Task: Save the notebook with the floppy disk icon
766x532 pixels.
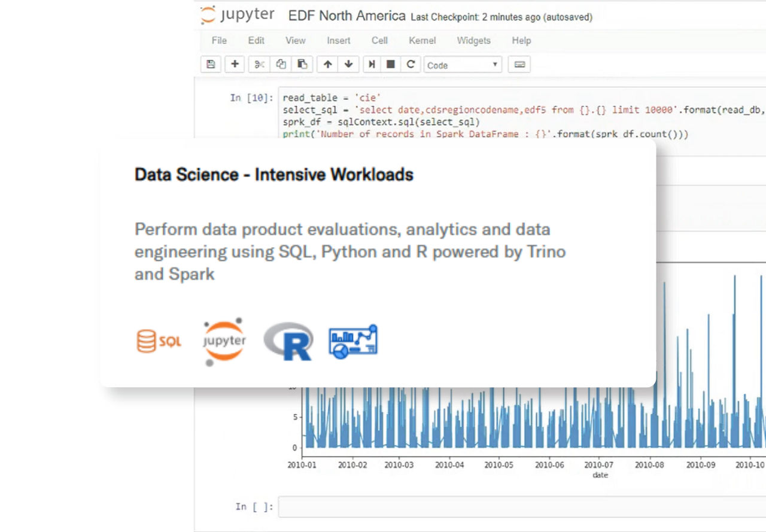Action: 211,65
